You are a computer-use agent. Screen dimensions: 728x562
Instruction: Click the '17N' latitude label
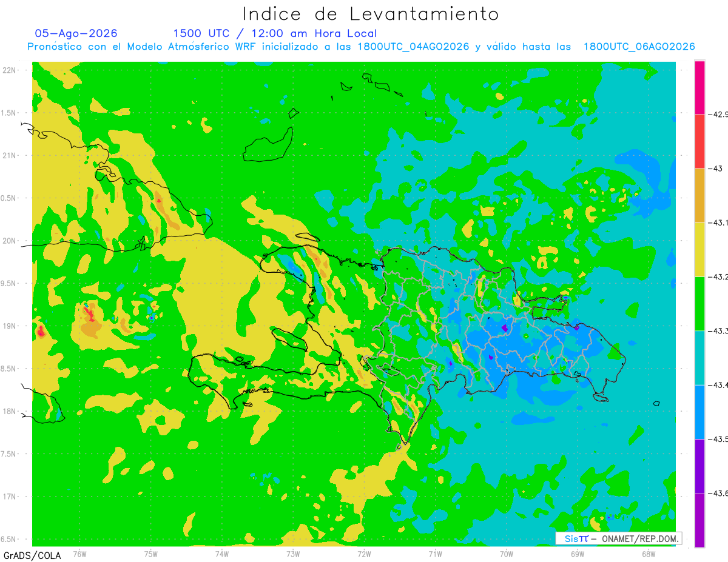8,497
